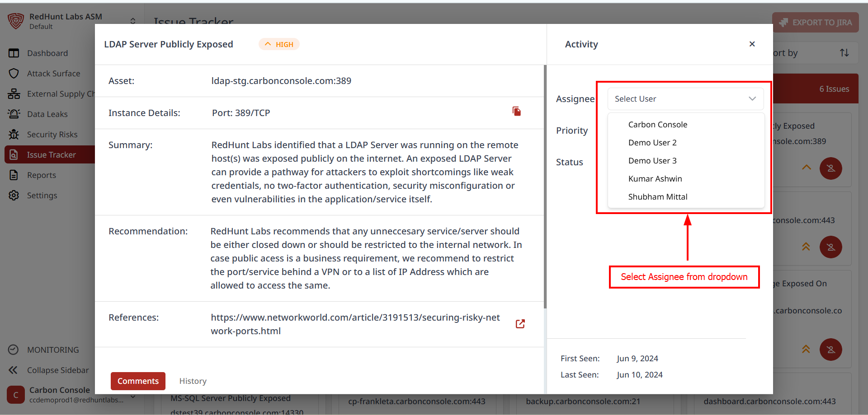The width and height of the screenshot is (868, 415).
Task: Open the Dashboard sidebar icon
Action: pos(14,53)
